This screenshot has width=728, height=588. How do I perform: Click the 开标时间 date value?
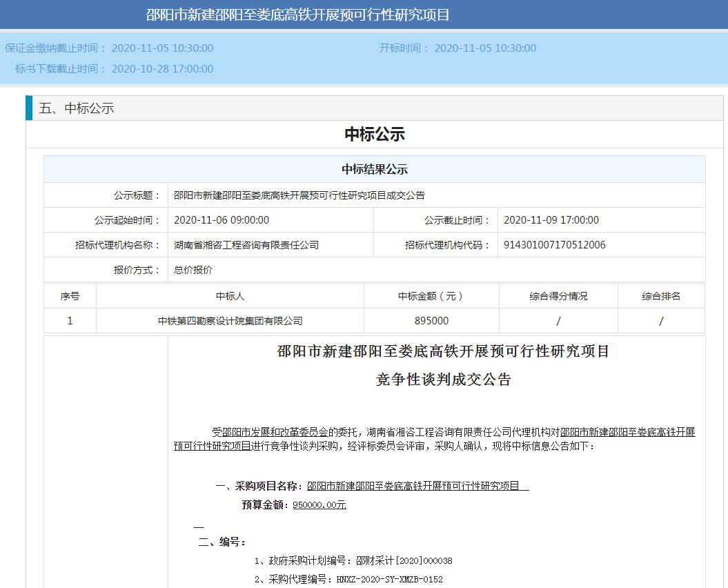click(x=484, y=48)
